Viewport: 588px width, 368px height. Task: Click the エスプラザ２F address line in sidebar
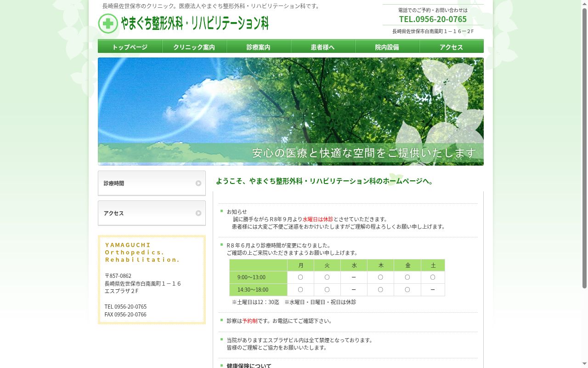click(122, 291)
